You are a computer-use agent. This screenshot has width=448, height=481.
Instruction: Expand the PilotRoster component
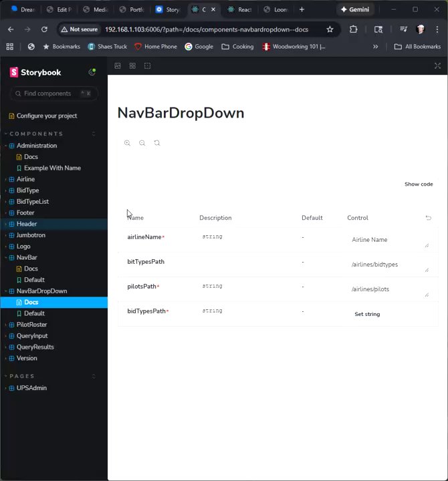[x=32, y=325]
